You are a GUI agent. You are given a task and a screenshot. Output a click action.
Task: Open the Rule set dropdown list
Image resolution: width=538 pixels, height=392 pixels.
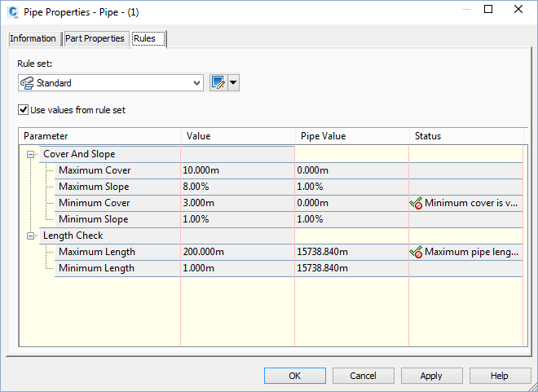pos(196,82)
